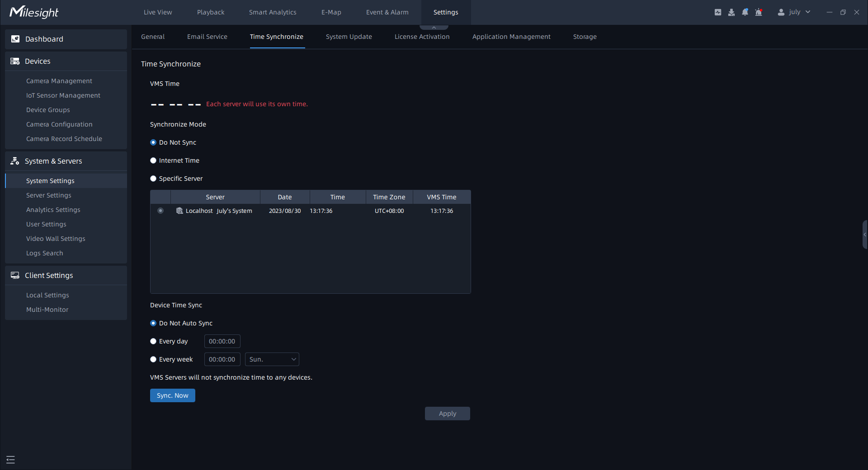Screen dimensions: 868x470
Task: Enable Every day device time sync
Action: pyautogui.click(x=153, y=341)
